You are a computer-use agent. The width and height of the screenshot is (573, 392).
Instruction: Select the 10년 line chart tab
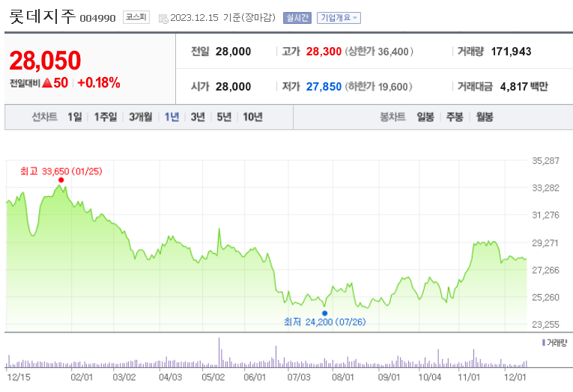pyautogui.click(x=252, y=117)
